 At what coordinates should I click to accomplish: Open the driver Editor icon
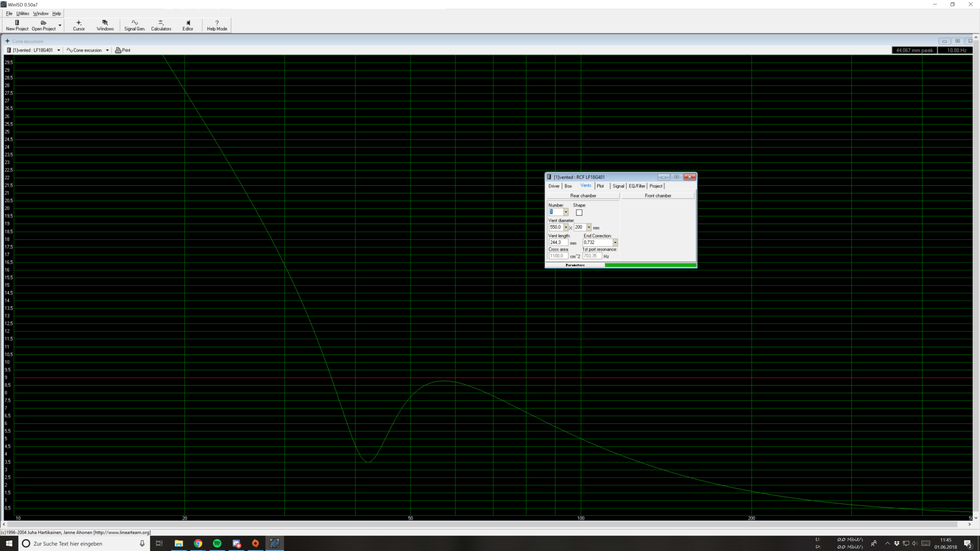click(188, 23)
